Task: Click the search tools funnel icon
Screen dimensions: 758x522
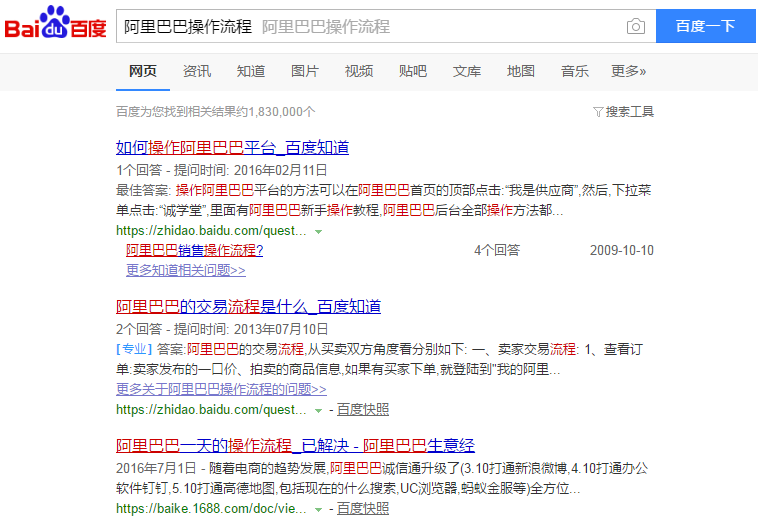Action: tap(598, 112)
